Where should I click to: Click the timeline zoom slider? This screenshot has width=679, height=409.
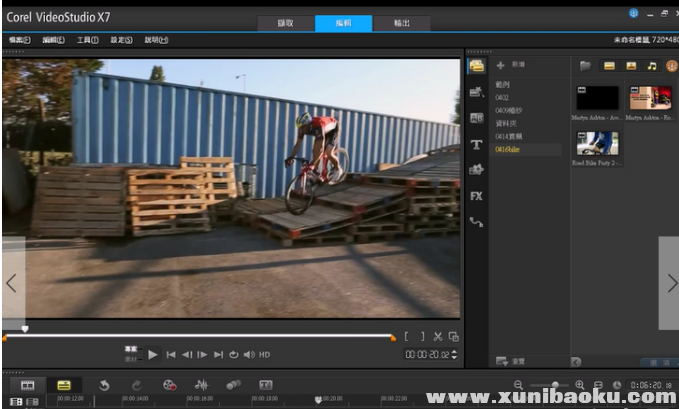[554, 385]
